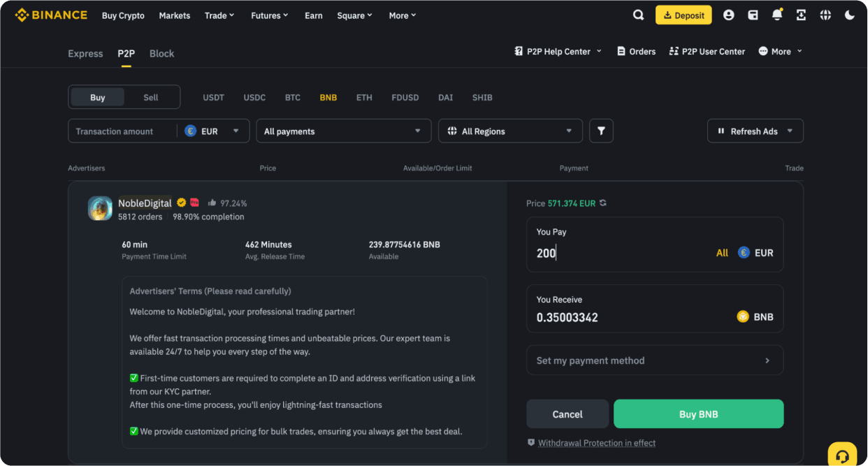
Task: Switch to the Sell toggle
Action: coord(151,97)
